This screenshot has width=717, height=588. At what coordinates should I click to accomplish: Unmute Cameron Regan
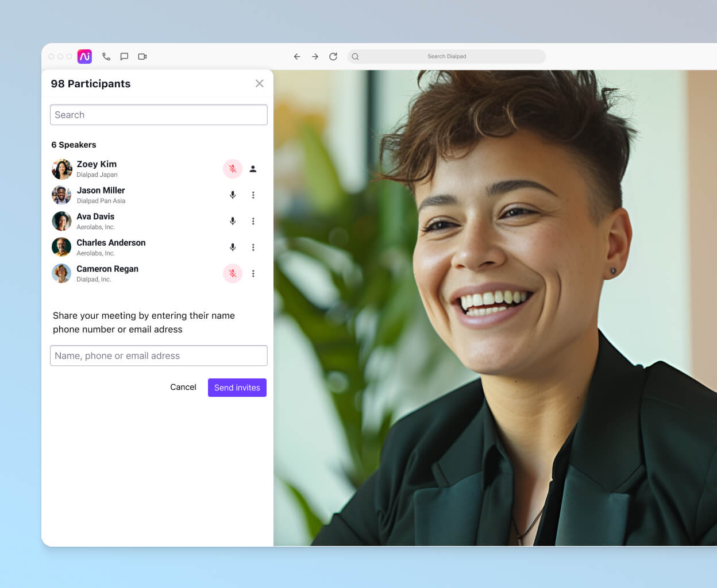click(x=232, y=273)
